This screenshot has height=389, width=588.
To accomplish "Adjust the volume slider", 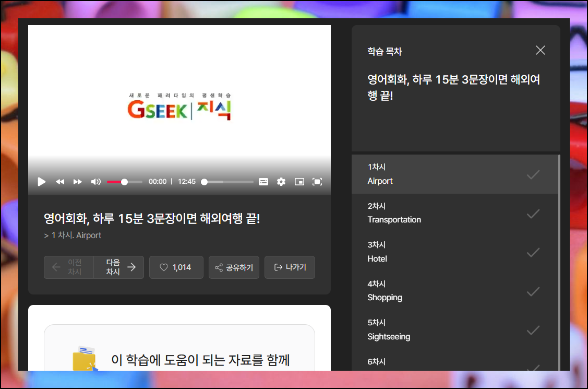I will pyautogui.click(x=125, y=182).
